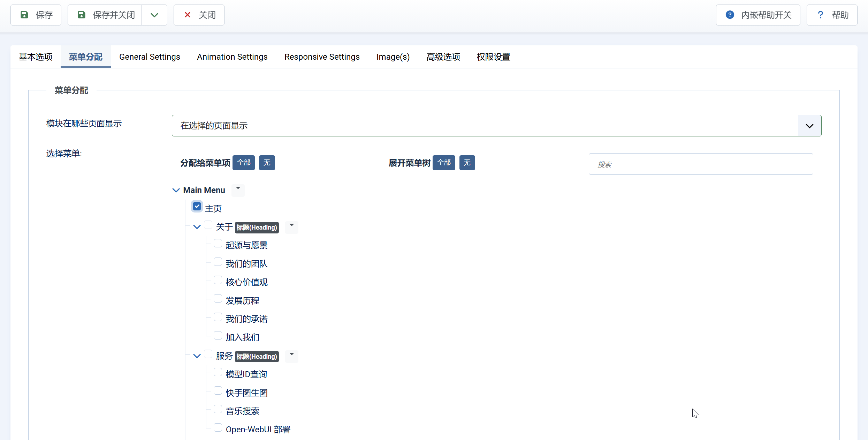Click the 搜索 menu search field
The image size is (868, 440).
tap(701, 164)
